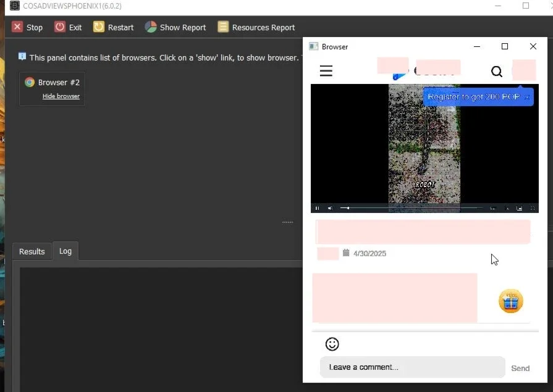Toggle picture-in-picture mode on video
This screenshot has height=392, width=553.
(519, 208)
